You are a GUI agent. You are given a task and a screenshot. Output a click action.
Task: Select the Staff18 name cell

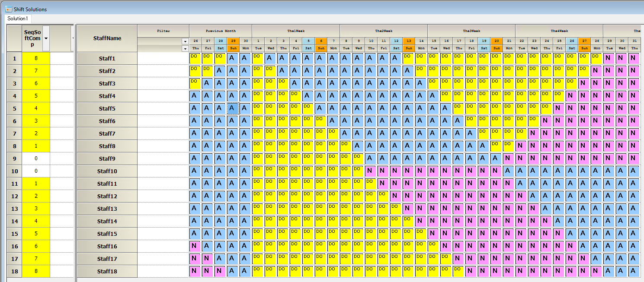point(107,271)
